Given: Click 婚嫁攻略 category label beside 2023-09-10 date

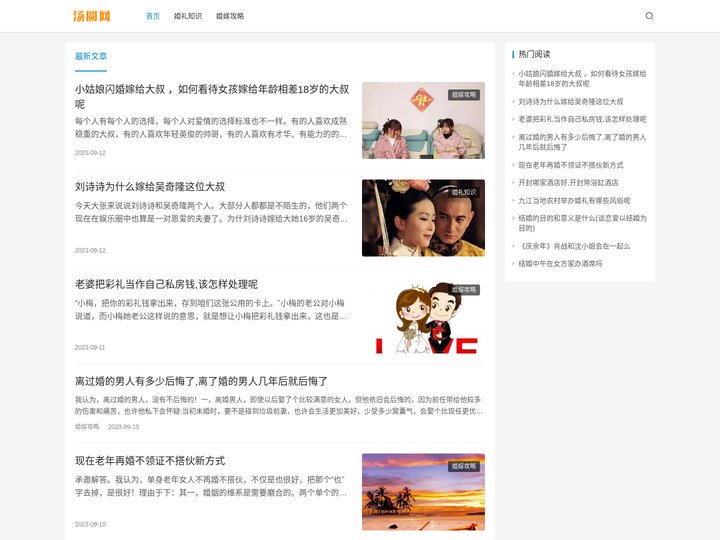Looking at the screenshot, I should point(87,427).
